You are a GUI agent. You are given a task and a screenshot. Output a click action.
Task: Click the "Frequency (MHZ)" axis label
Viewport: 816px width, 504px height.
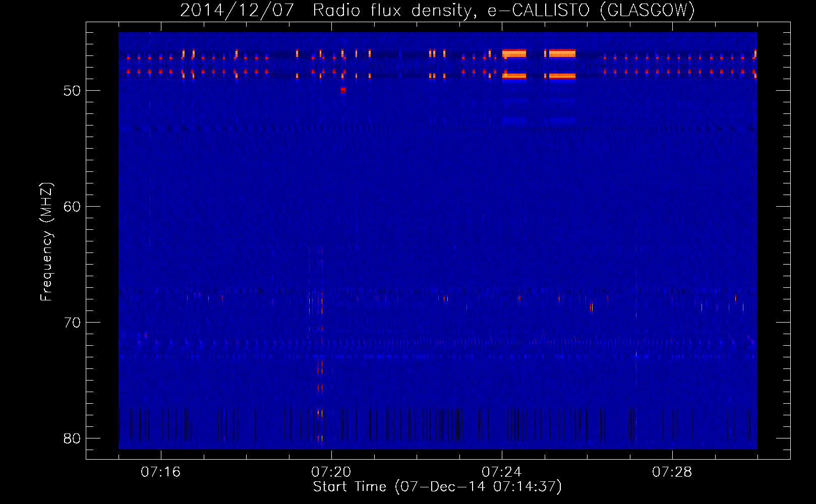click(x=46, y=242)
